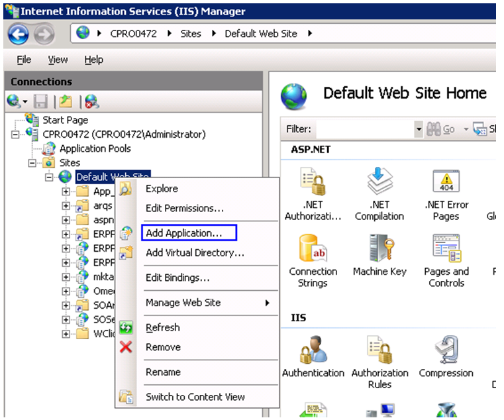Open the Connection Strings icon
Screen dimensions: 504x420
(x=313, y=248)
